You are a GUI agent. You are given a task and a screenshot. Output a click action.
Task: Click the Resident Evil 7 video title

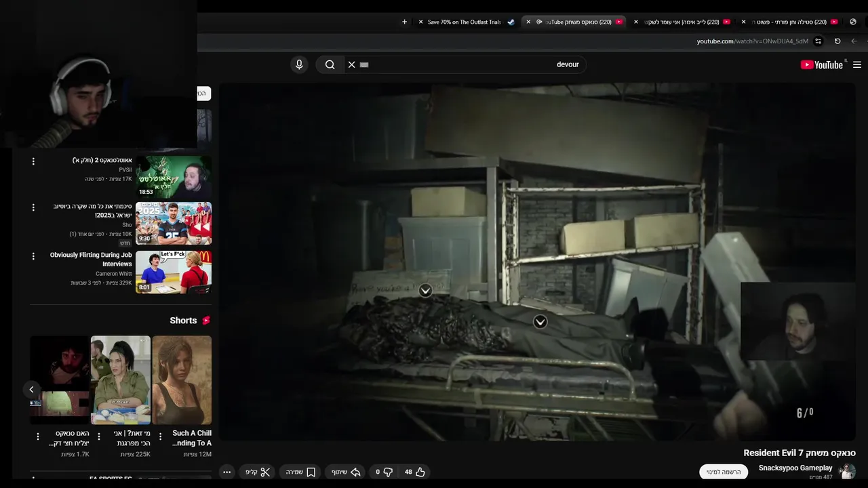800,453
